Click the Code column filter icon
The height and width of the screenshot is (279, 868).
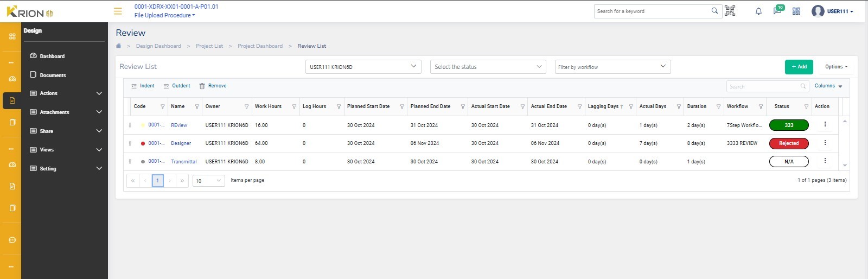tap(162, 107)
